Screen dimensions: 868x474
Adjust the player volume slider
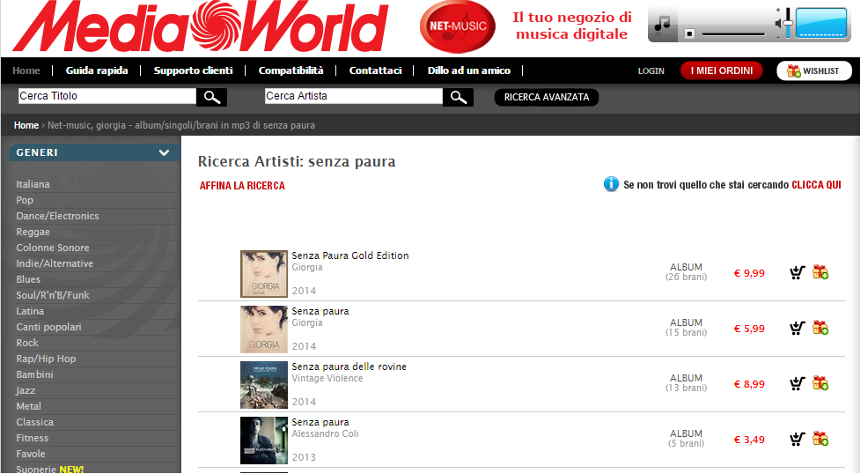click(x=787, y=23)
